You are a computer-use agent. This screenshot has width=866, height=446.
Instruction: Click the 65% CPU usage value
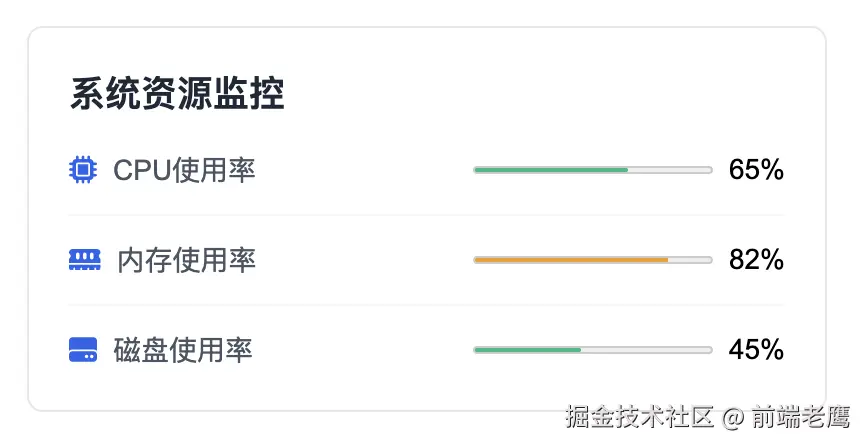click(756, 170)
